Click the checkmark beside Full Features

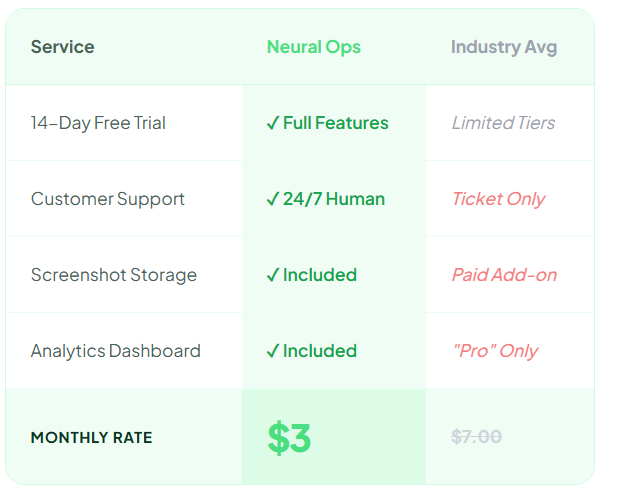pyautogui.click(x=273, y=124)
